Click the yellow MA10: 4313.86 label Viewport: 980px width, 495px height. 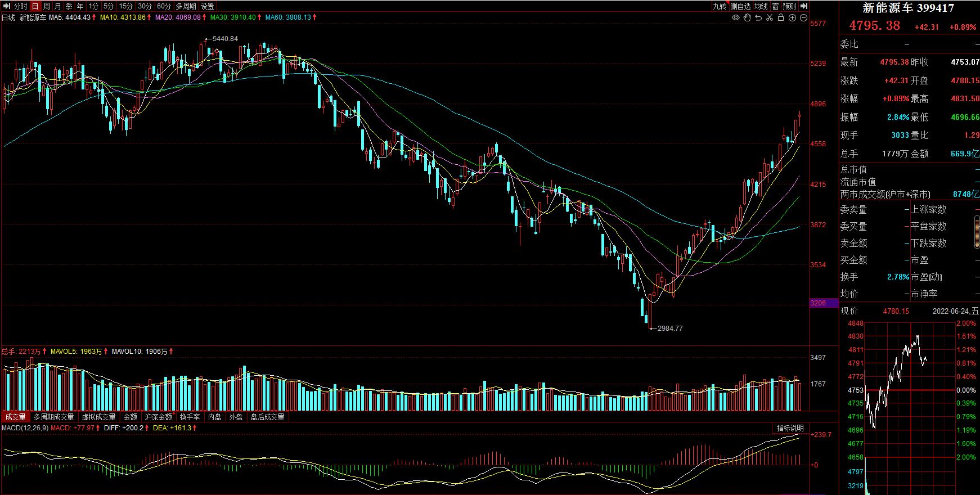pos(123,17)
